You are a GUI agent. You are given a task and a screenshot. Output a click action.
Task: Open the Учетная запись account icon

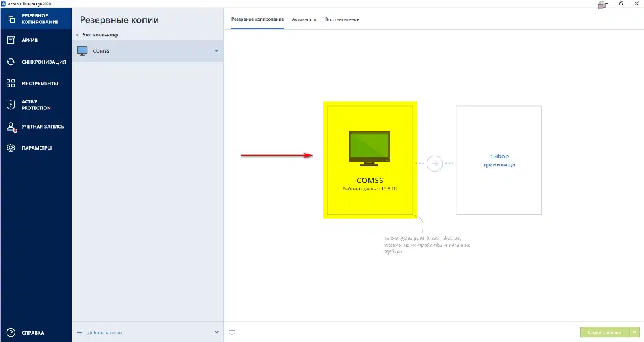pyautogui.click(x=11, y=127)
